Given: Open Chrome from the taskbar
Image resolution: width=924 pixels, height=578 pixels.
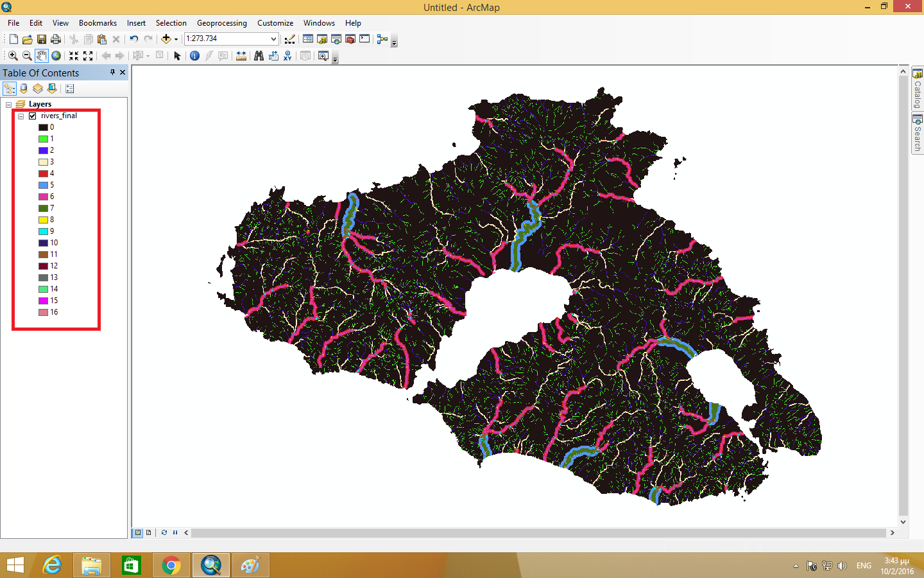Looking at the screenshot, I should click(x=171, y=565).
